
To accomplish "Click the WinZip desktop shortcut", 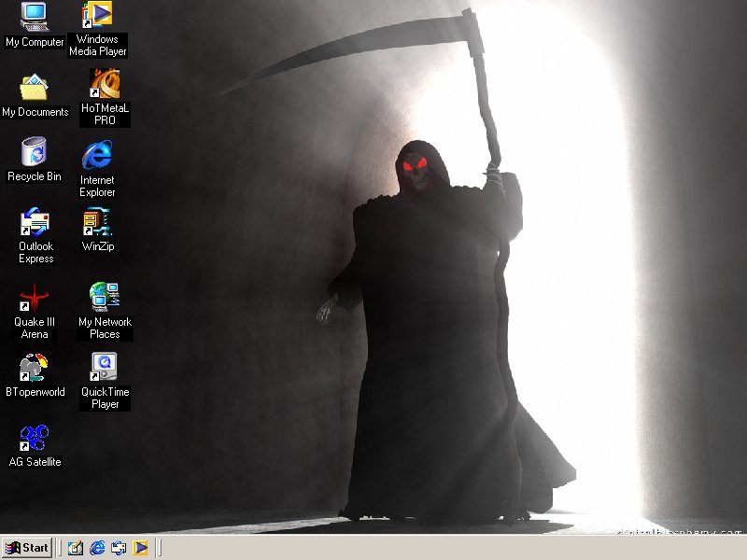I will click(x=97, y=223).
